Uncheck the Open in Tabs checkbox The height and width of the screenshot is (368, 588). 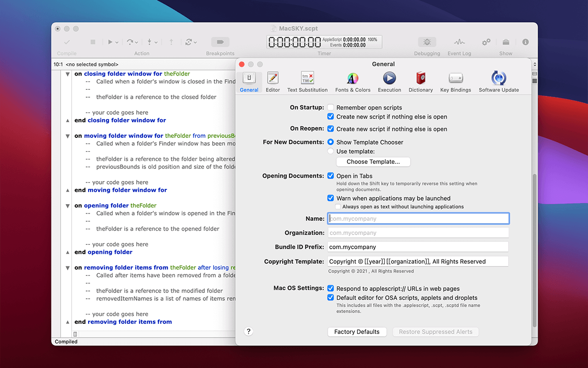331,176
